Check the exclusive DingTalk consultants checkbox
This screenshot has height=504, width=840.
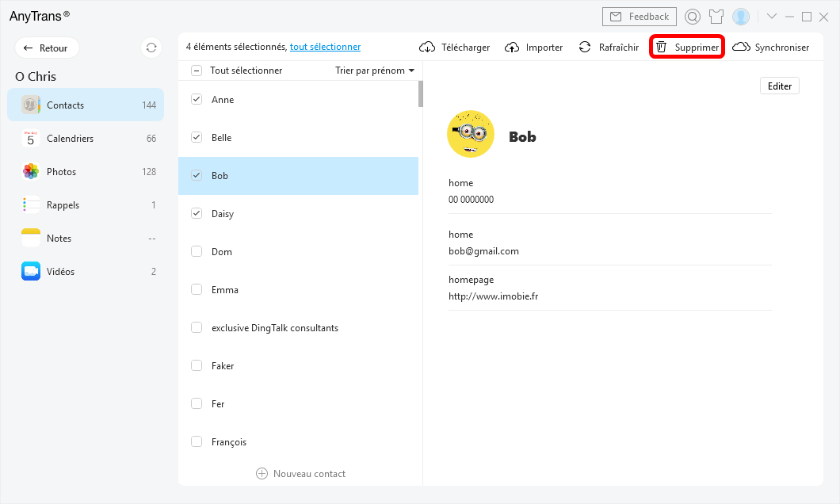197,327
